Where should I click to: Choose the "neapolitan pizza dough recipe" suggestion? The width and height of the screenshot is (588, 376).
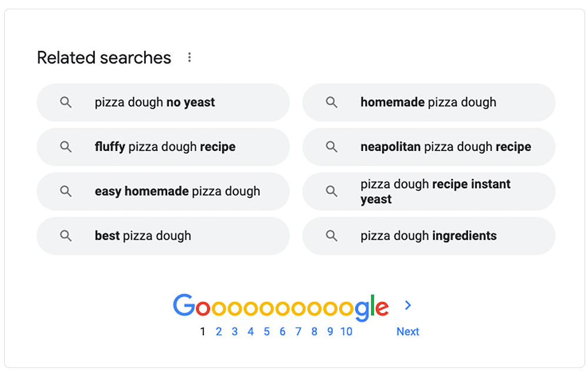tap(445, 147)
